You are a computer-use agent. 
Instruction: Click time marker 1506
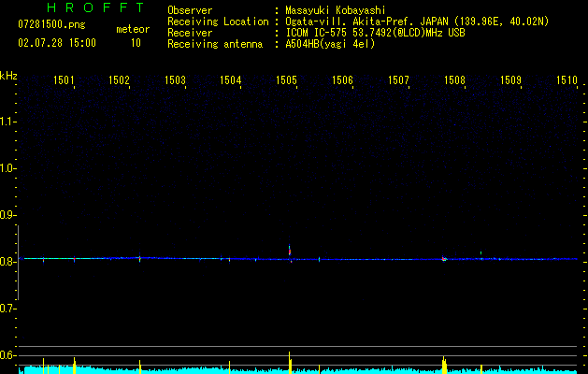point(342,80)
